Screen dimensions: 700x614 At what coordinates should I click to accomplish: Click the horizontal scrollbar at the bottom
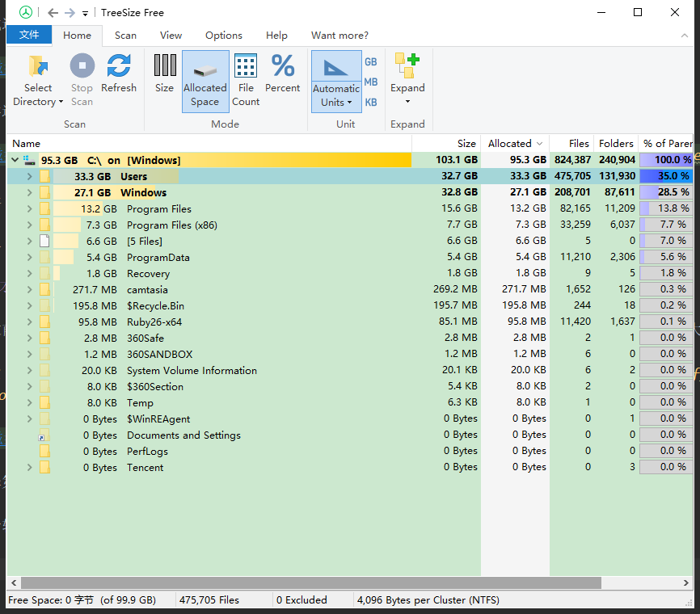point(311,582)
